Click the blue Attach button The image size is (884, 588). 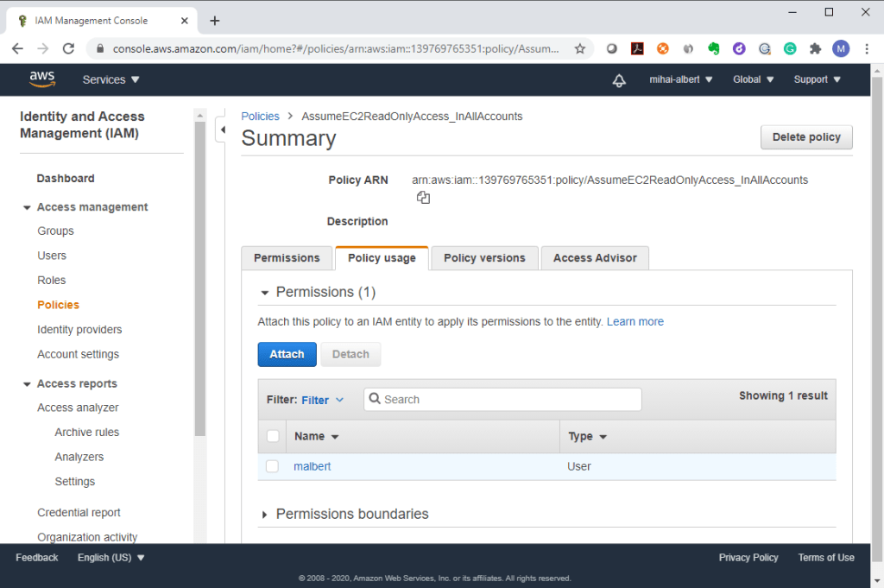tap(287, 354)
